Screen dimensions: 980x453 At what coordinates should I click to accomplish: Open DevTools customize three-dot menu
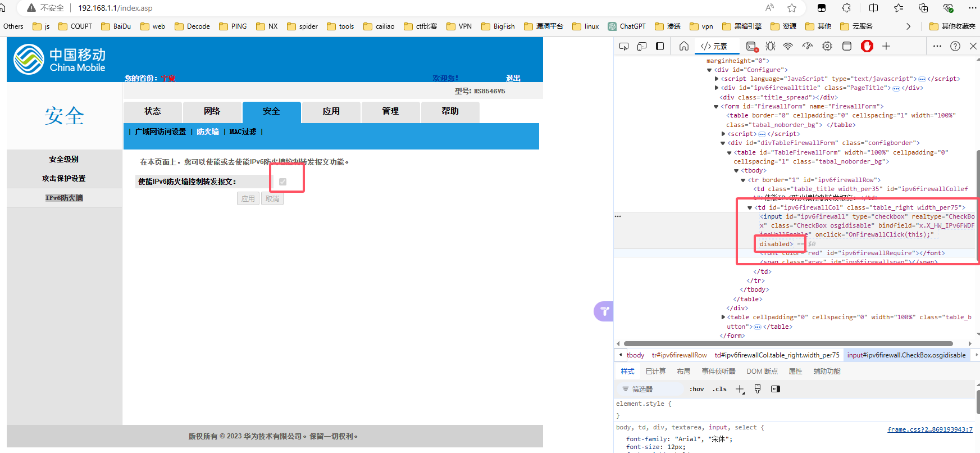coord(937,46)
